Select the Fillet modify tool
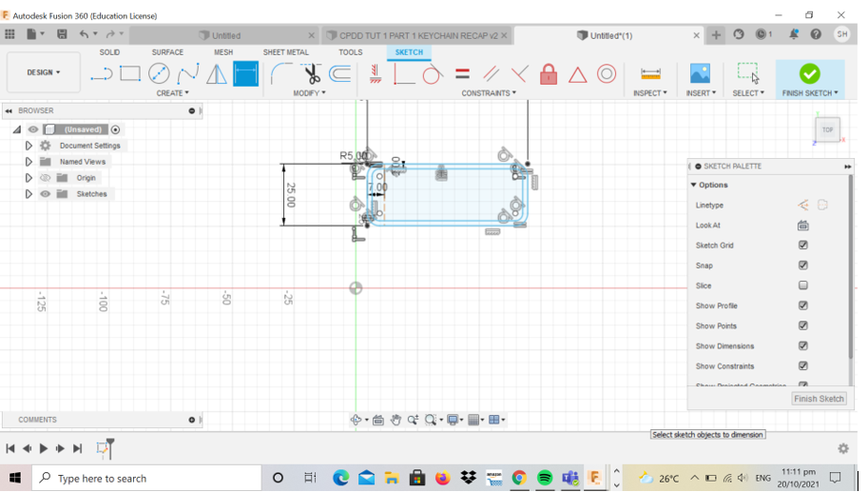The height and width of the screenshot is (492, 868). (281, 73)
